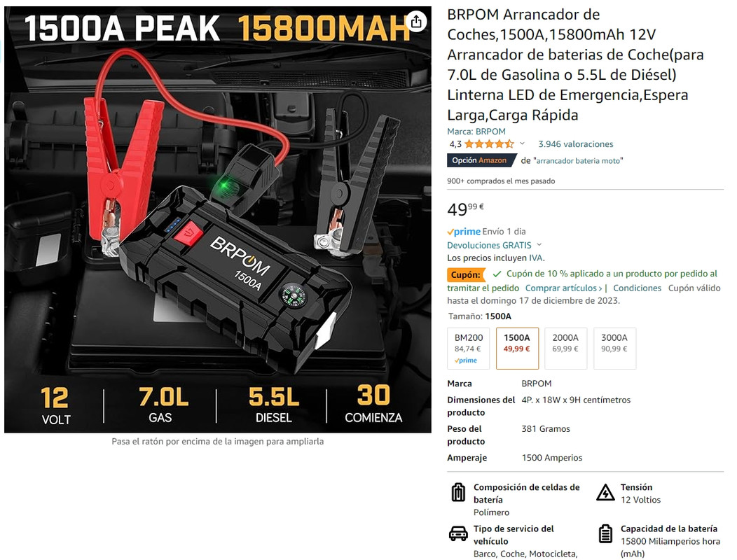The image size is (737, 560).
Task: Click the IVA tax information link
Action: (x=535, y=258)
